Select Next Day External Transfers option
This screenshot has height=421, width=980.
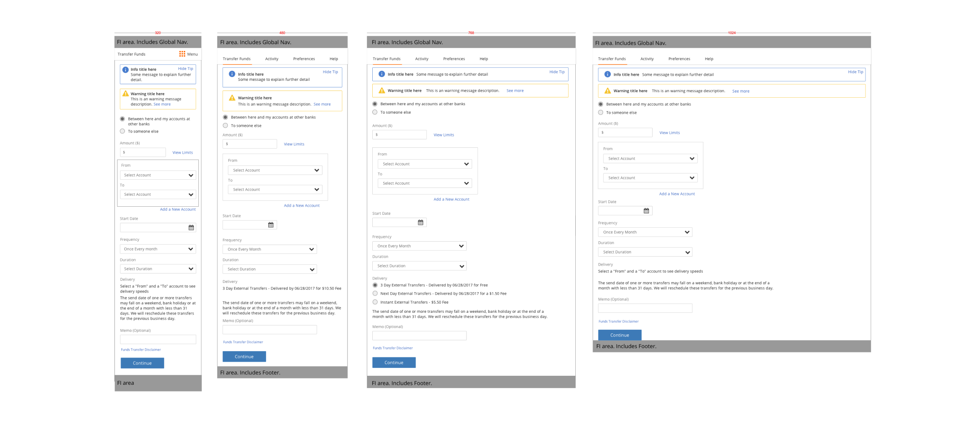click(375, 293)
